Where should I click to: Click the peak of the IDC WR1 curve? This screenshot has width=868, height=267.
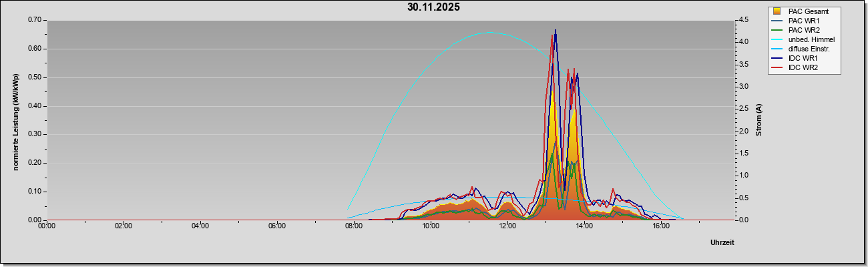tap(556, 30)
